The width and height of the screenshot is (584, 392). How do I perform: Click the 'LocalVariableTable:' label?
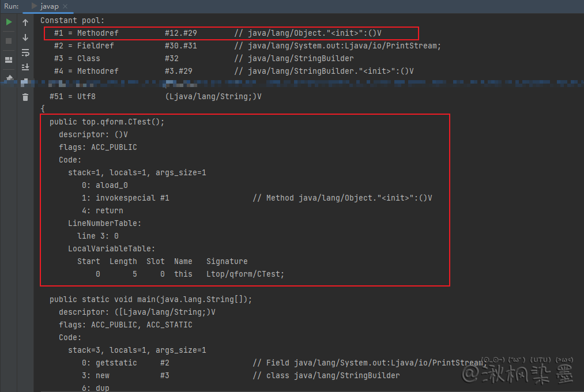tap(112, 248)
